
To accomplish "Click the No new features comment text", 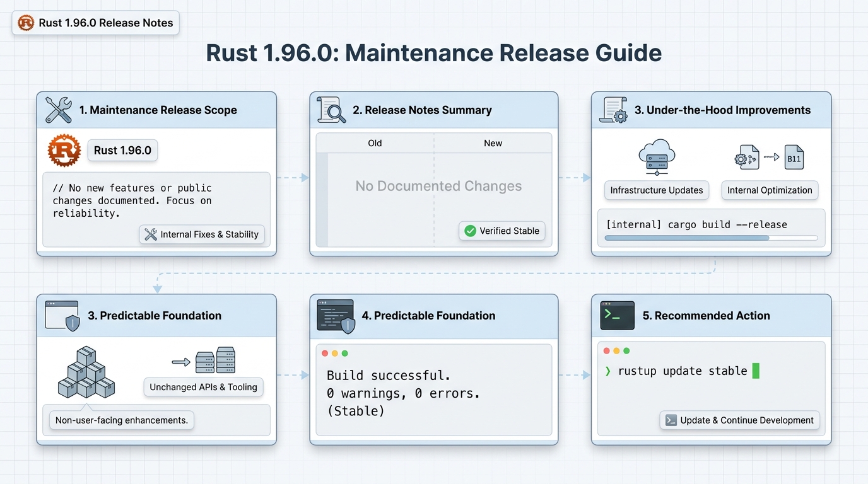I will pyautogui.click(x=132, y=200).
